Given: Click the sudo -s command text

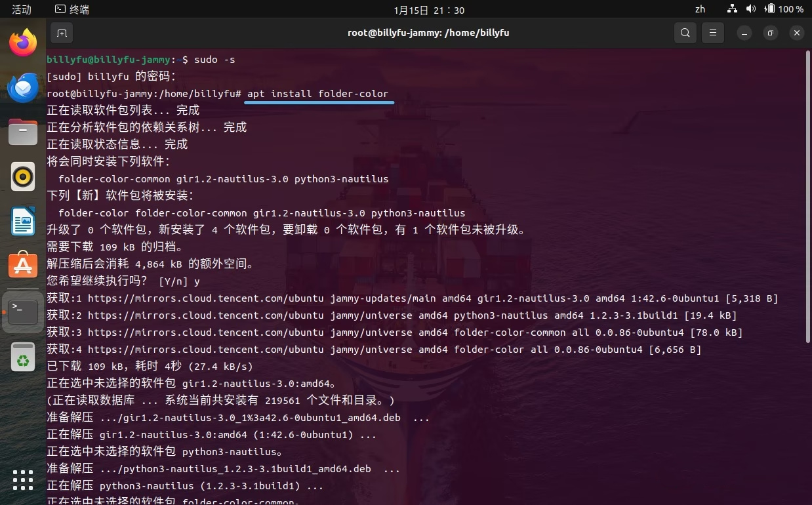Looking at the screenshot, I should click(x=214, y=60).
